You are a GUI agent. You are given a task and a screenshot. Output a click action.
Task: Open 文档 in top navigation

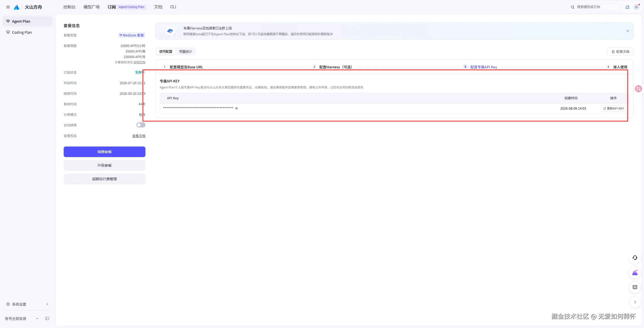pyautogui.click(x=158, y=7)
